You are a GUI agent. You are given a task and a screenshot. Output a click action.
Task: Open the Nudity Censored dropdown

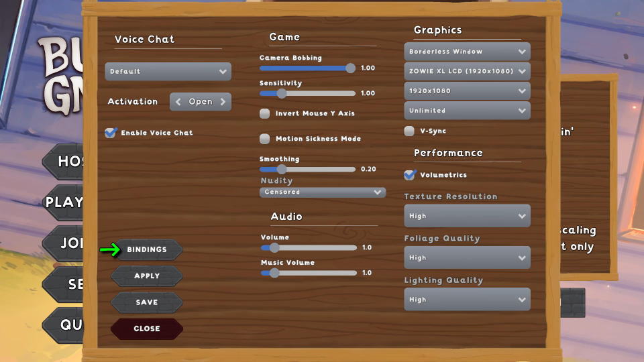click(323, 192)
